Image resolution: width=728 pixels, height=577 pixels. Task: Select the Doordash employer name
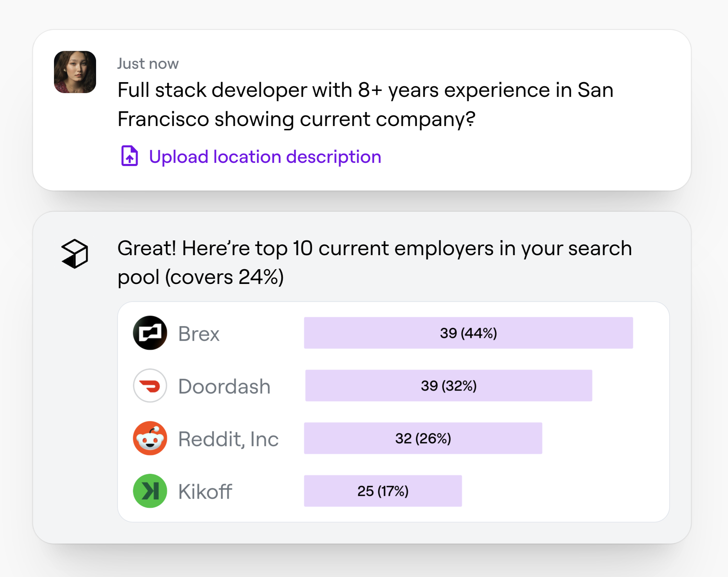[x=224, y=386]
